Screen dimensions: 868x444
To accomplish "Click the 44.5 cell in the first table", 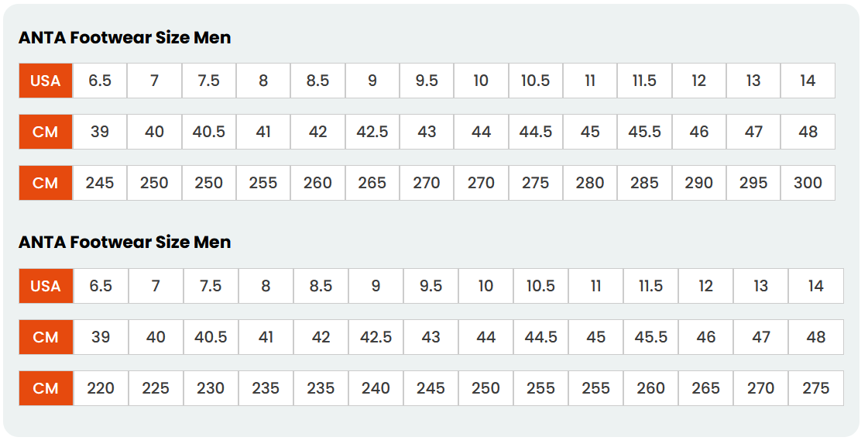I will coord(536,132).
